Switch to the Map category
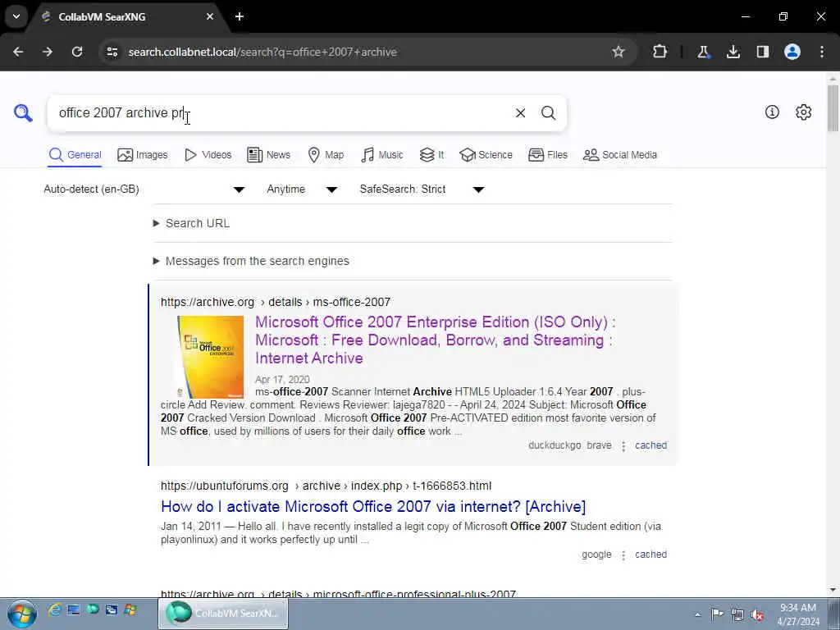840x630 pixels. point(326,155)
